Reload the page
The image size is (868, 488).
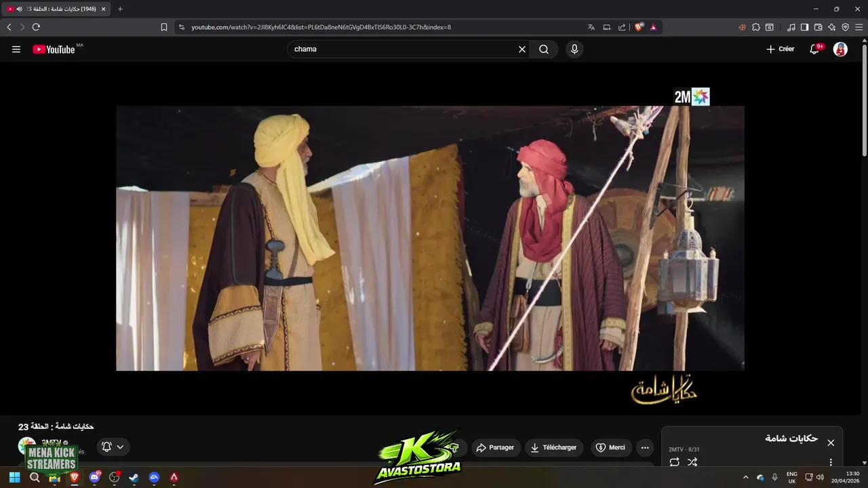(36, 27)
